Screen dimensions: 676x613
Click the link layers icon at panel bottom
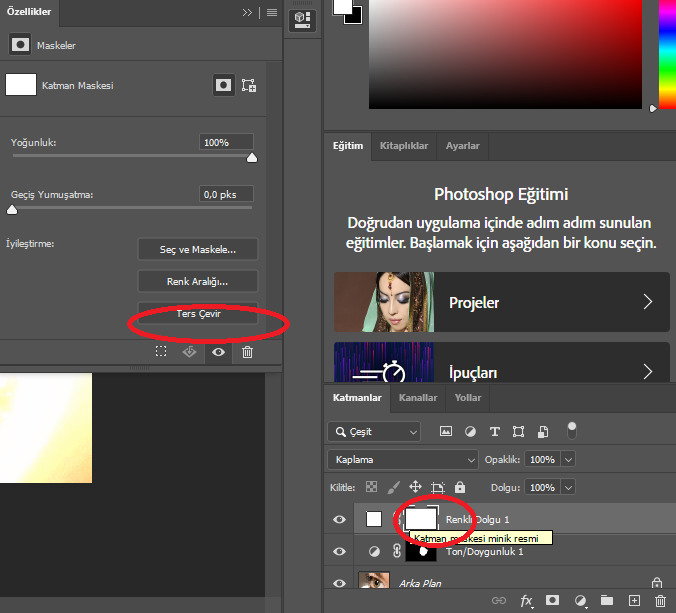[499, 600]
